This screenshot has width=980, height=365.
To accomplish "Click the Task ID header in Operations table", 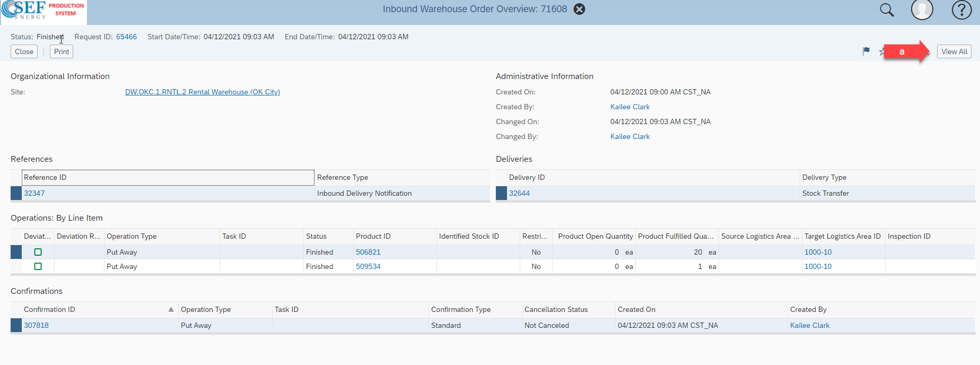I will tap(261, 236).
